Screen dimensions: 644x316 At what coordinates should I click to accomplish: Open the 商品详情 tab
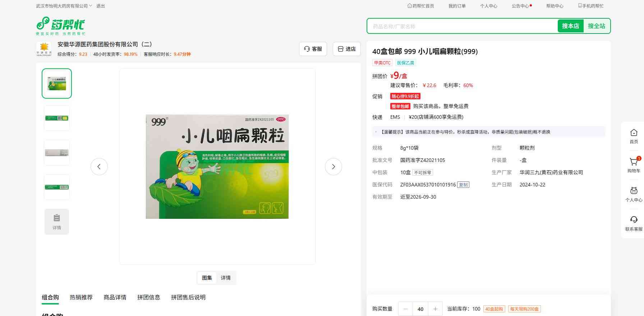pos(115,297)
